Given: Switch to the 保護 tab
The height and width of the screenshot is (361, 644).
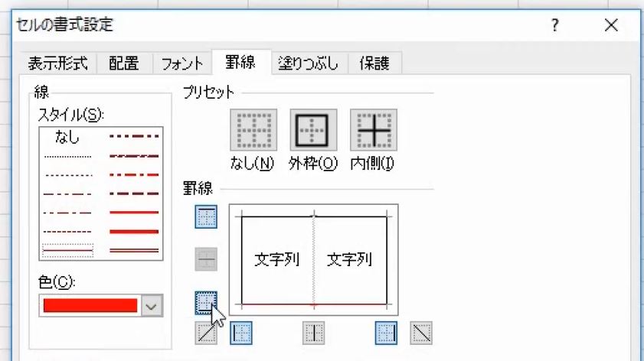Looking at the screenshot, I should [x=374, y=63].
